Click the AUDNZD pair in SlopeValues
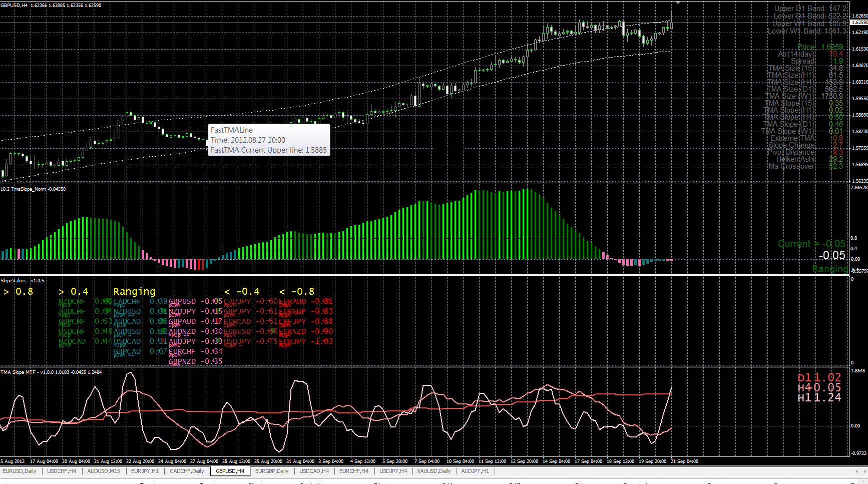This screenshot has height=484, width=868. point(182,331)
